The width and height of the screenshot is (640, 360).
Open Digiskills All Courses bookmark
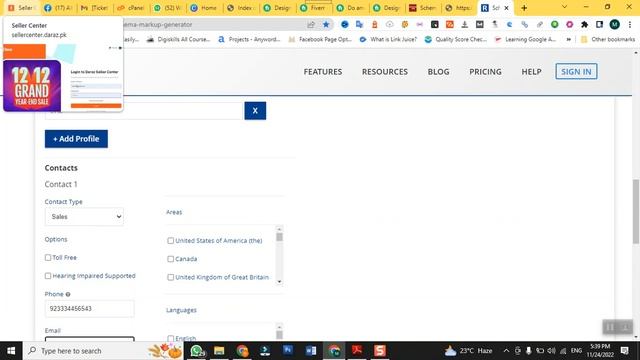pos(179,40)
